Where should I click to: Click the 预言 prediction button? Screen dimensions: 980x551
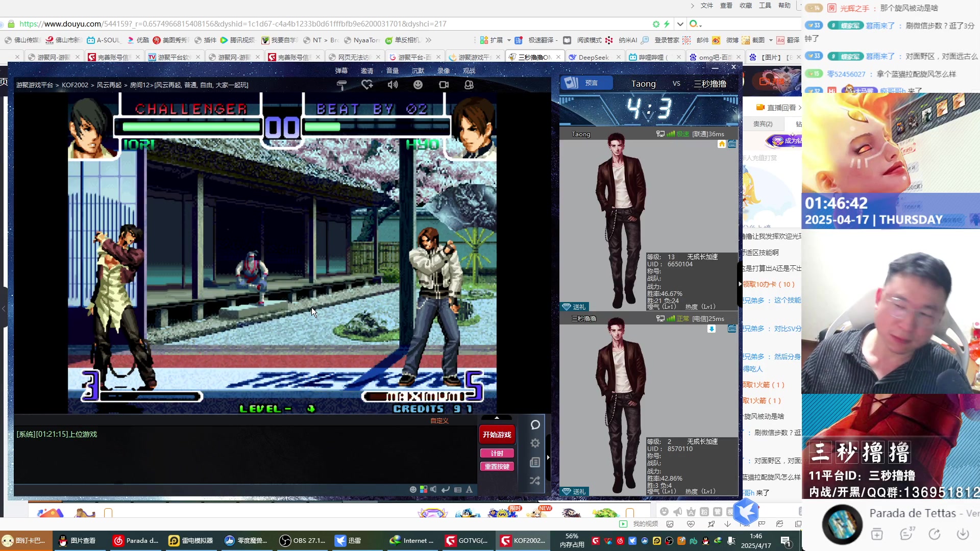point(586,83)
